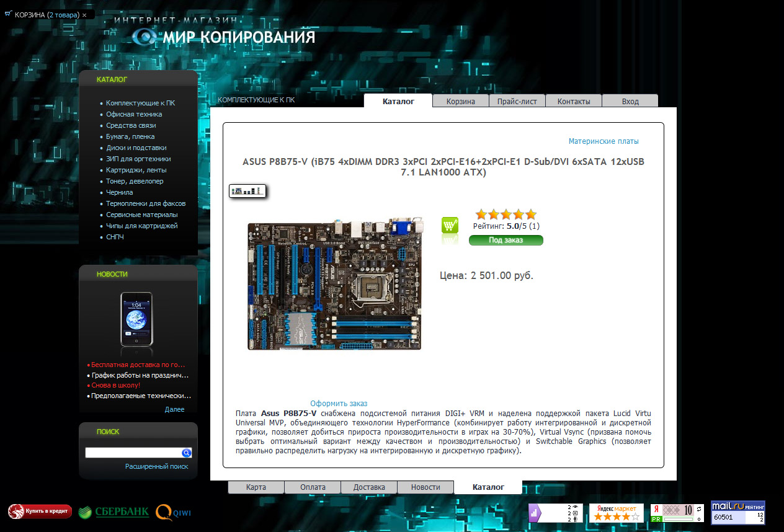Click the purple visitor statistics counter

[555, 513]
